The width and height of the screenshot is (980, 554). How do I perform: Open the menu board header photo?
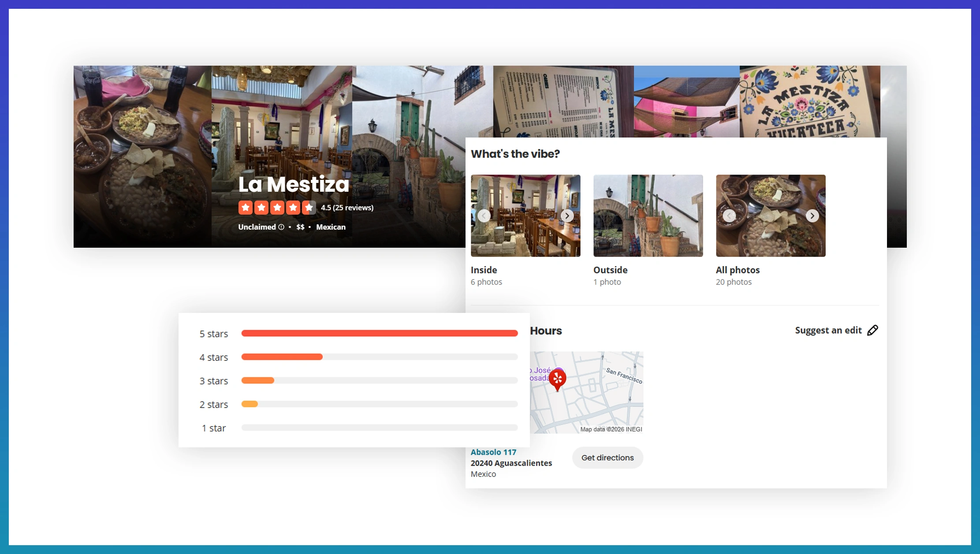pyautogui.click(x=563, y=101)
